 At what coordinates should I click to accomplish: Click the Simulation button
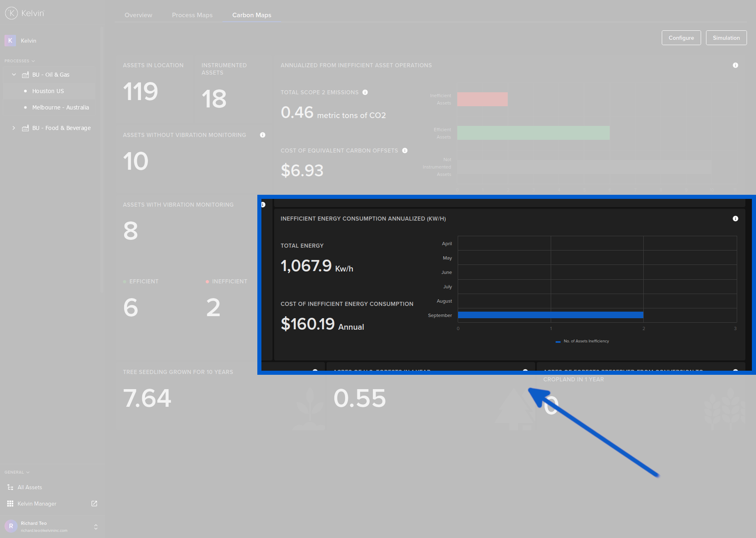pyautogui.click(x=726, y=38)
